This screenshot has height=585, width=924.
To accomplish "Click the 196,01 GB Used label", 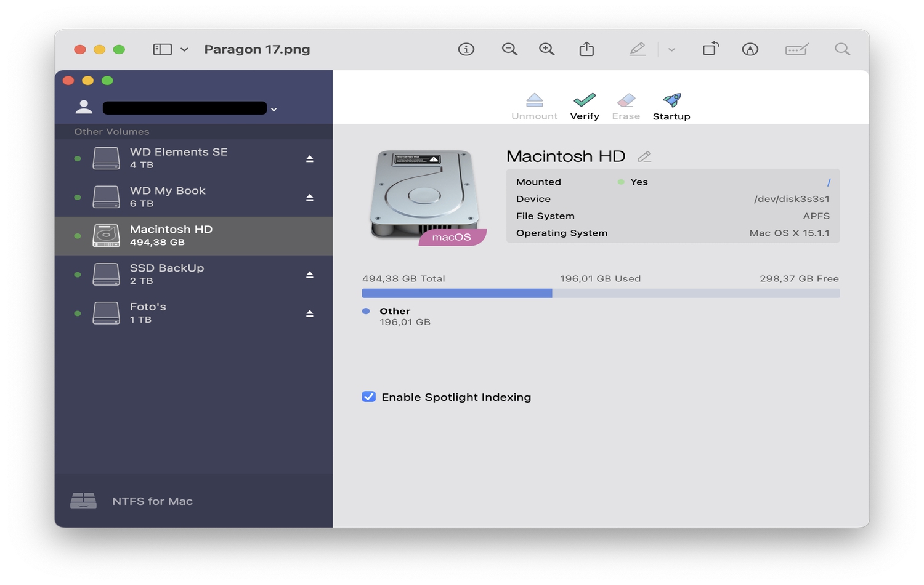I will coord(601,278).
